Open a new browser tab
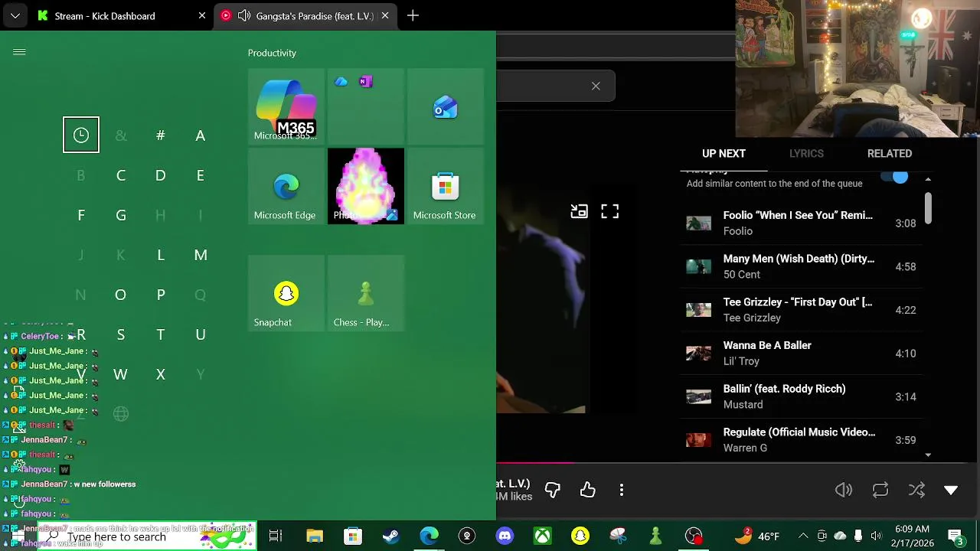This screenshot has height=551, width=980. [x=413, y=15]
